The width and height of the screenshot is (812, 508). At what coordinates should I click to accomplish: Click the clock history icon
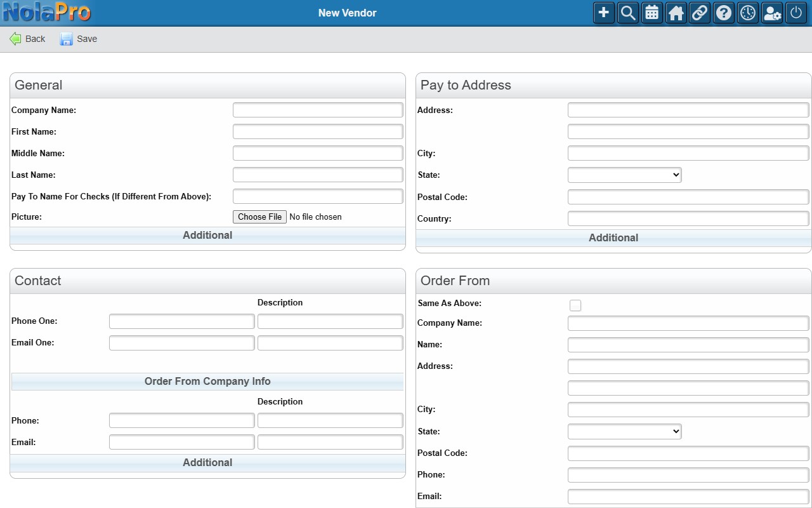[748, 13]
